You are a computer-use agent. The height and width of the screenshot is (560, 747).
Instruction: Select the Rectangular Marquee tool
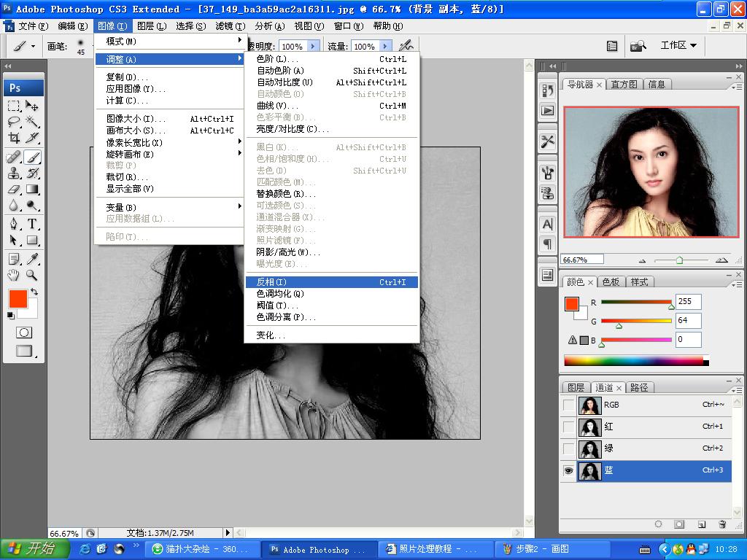point(15,106)
